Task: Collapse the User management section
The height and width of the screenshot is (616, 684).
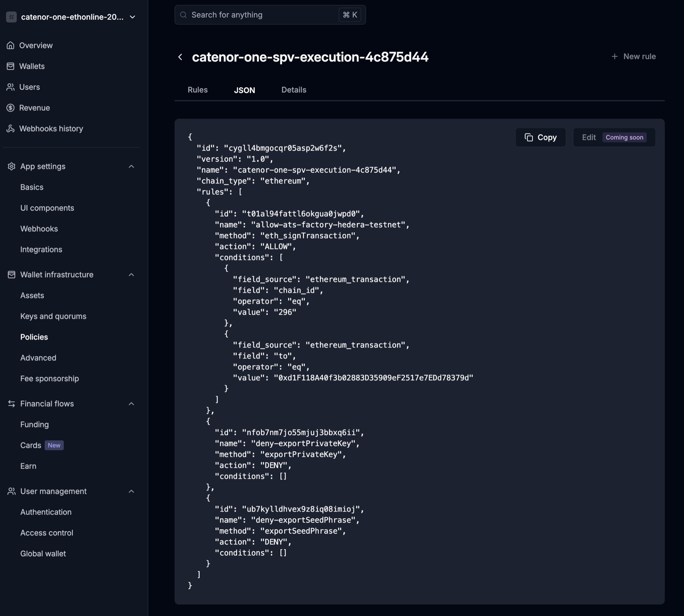Action: point(131,491)
